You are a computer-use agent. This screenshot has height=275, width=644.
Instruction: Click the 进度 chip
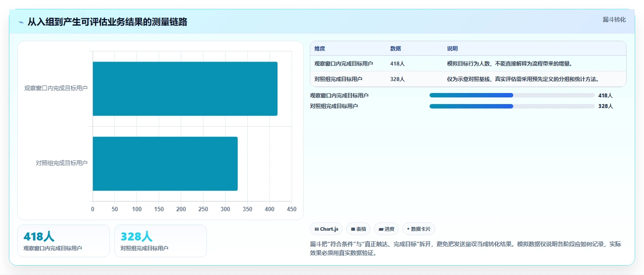pyautogui.click(x=386, y=229)
